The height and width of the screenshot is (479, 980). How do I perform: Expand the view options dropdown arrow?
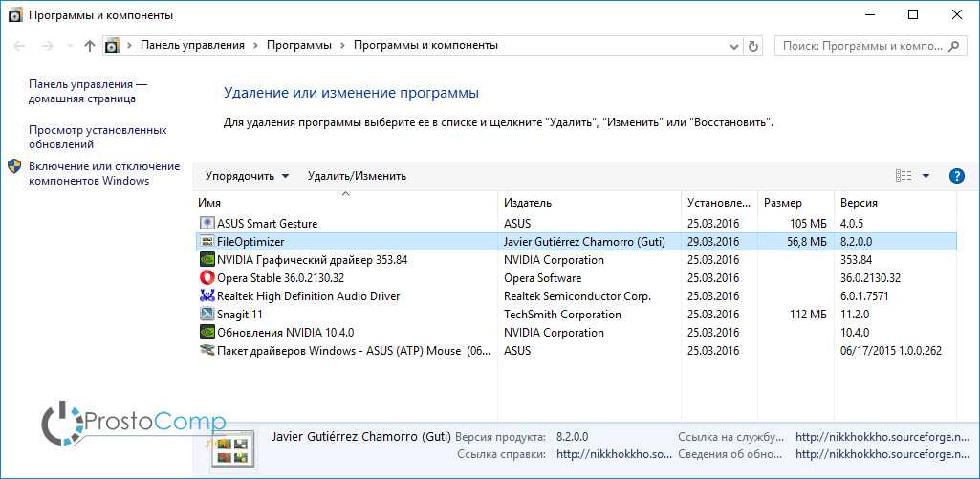[x=926, y=176]
